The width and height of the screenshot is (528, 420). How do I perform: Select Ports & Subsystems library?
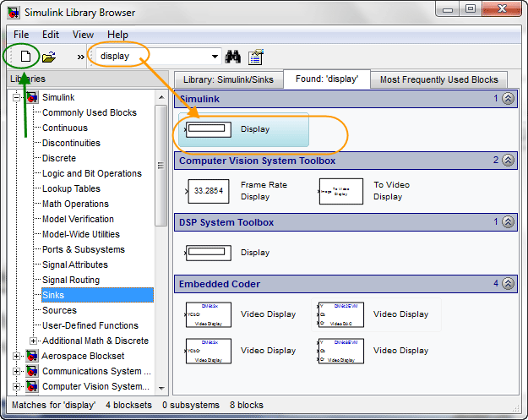coord(83,249)
